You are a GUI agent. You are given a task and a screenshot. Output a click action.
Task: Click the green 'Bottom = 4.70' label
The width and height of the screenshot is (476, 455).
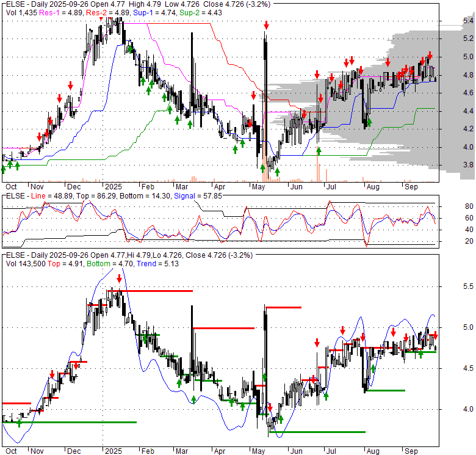pos(110,264)
